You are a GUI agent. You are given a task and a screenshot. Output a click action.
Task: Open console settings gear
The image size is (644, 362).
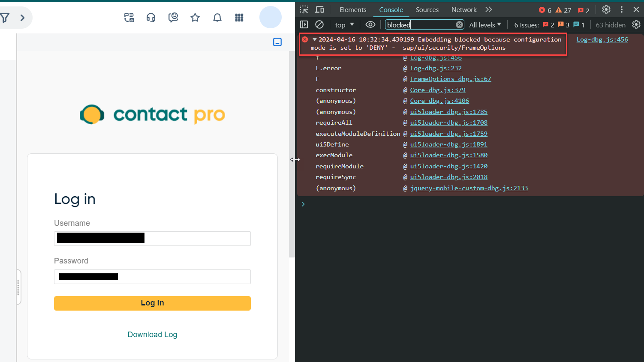click(x=636, y=25)
